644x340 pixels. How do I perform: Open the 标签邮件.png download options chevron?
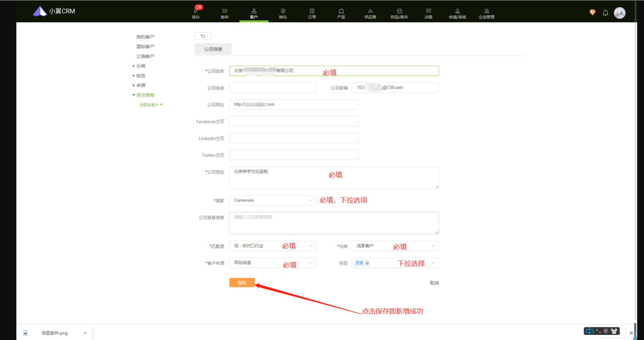click(85, 333)
